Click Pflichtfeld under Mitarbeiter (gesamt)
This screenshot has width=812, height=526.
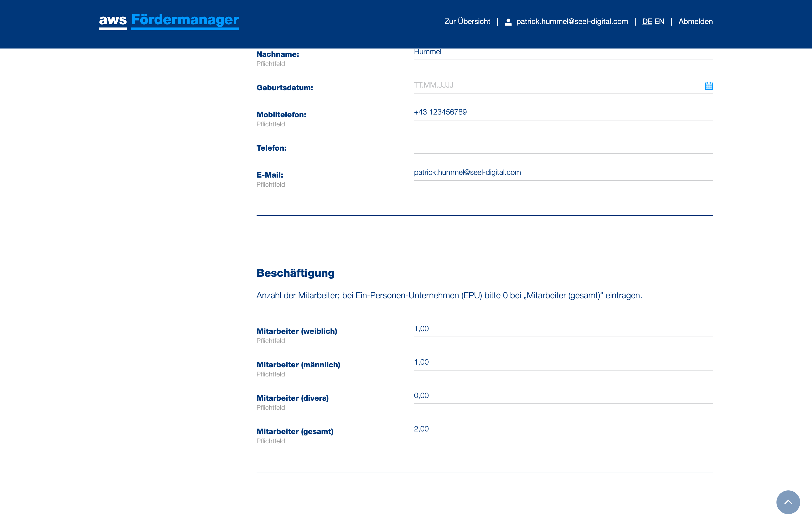[x=271, y=441]
